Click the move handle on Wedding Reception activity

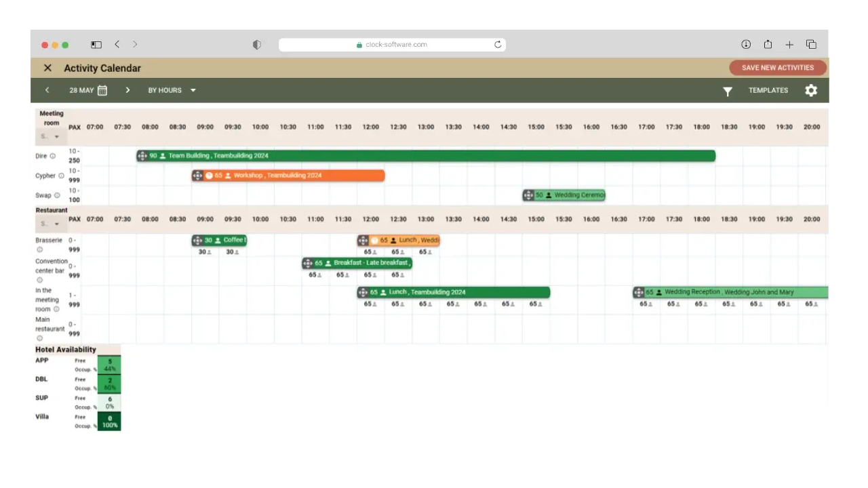(638, 292)
